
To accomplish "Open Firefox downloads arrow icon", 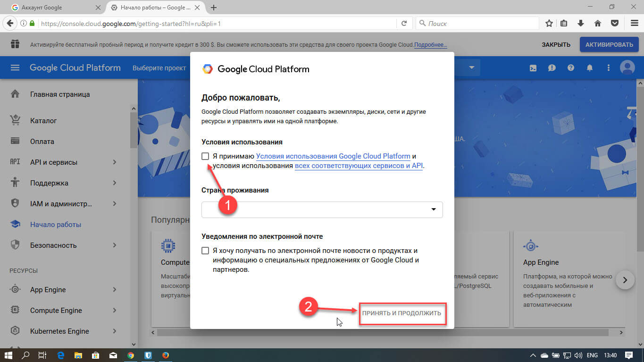I will [x=581, y=23].
